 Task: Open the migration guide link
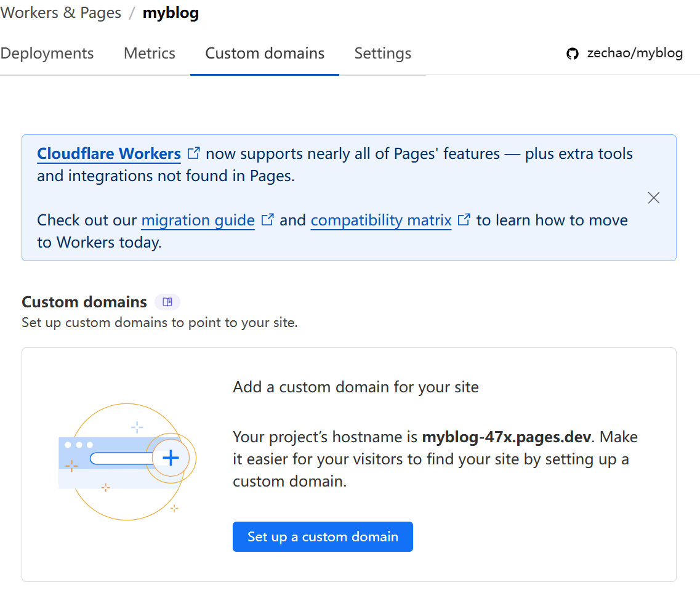click(x=198, y=220)
